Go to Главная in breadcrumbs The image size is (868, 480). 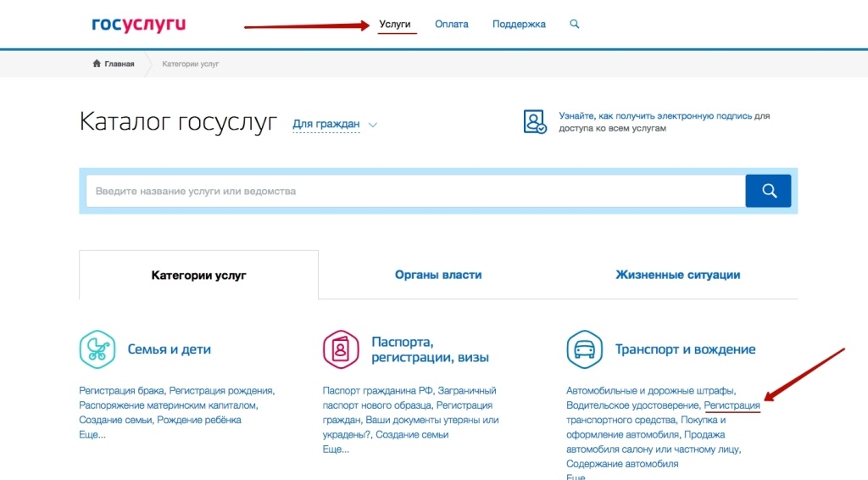[x=119, y=64]
